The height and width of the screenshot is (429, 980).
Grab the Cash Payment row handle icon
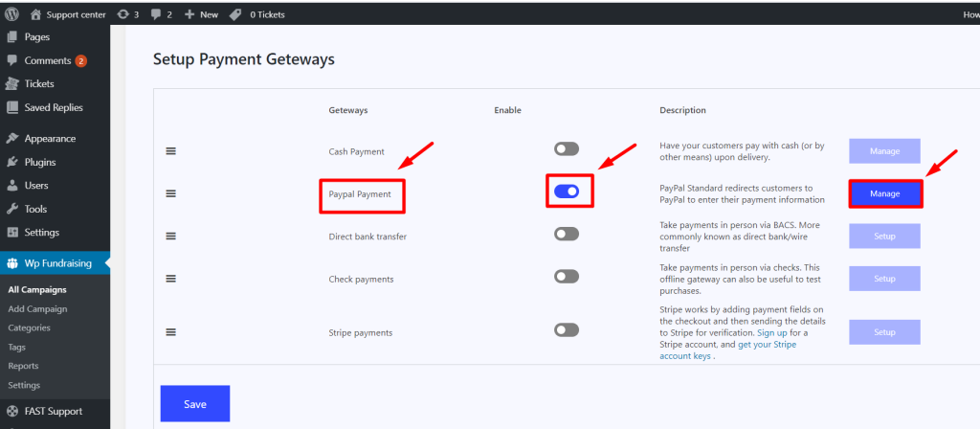pos(170,151)
